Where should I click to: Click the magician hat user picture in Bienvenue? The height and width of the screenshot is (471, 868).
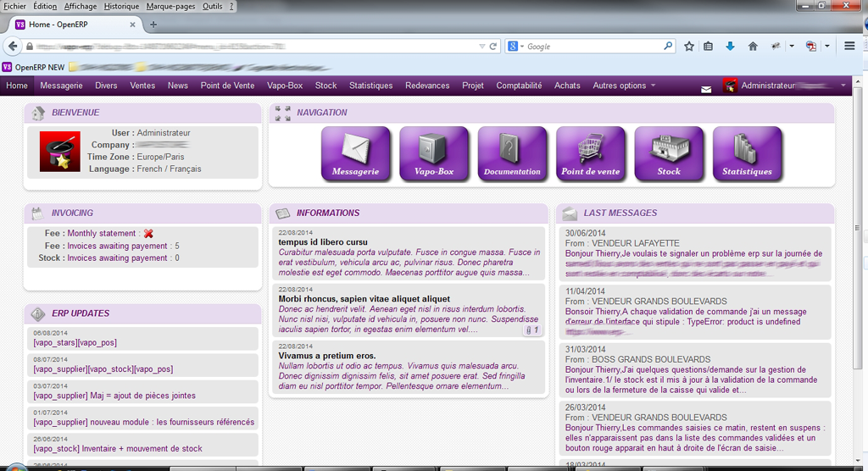tap(60, 151)
